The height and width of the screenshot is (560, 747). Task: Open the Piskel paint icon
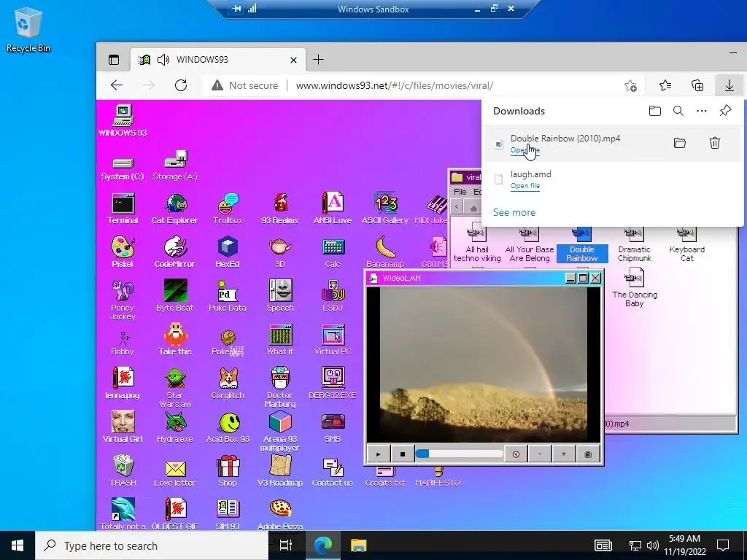[123, 252]
